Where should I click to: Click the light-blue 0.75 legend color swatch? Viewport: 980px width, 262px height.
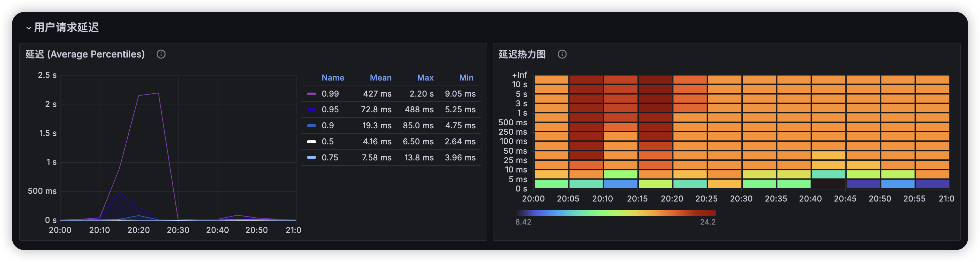pos(312,157)
